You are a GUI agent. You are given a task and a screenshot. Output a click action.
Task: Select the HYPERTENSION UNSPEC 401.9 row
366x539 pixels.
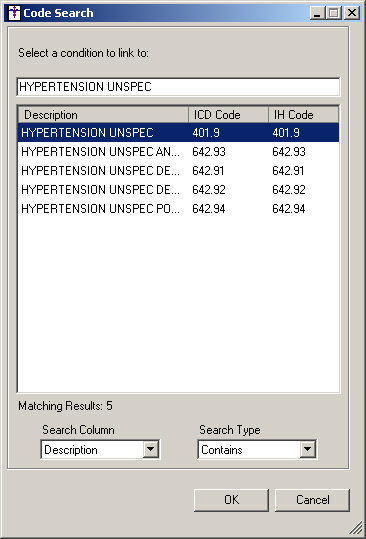click(178, 133)
